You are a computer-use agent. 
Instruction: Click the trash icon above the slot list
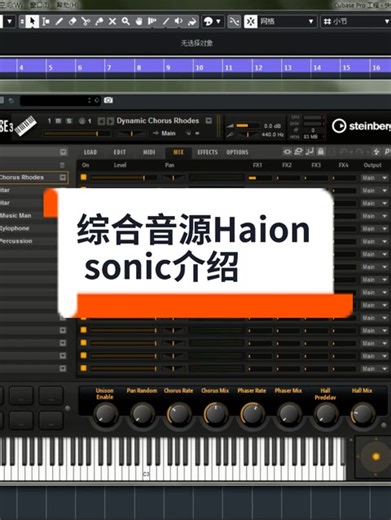[x=62, y=165]
